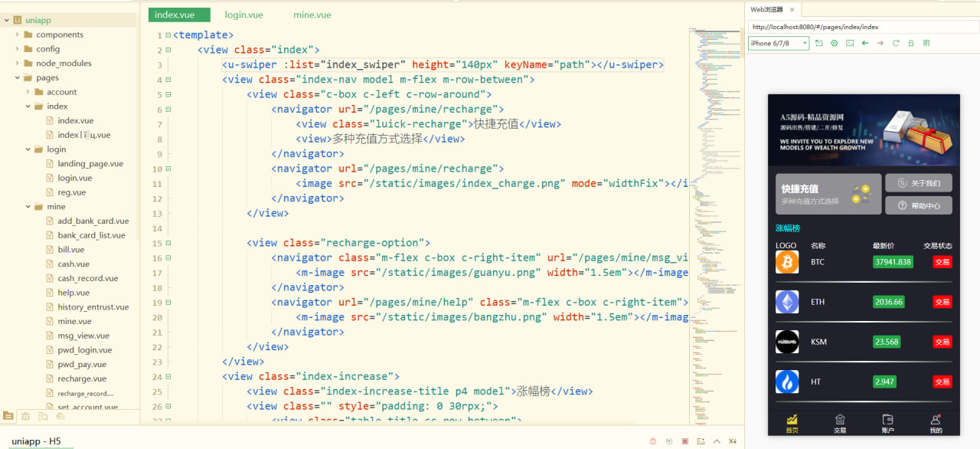
Task: Expand the components folder
Action: point(18,34)
